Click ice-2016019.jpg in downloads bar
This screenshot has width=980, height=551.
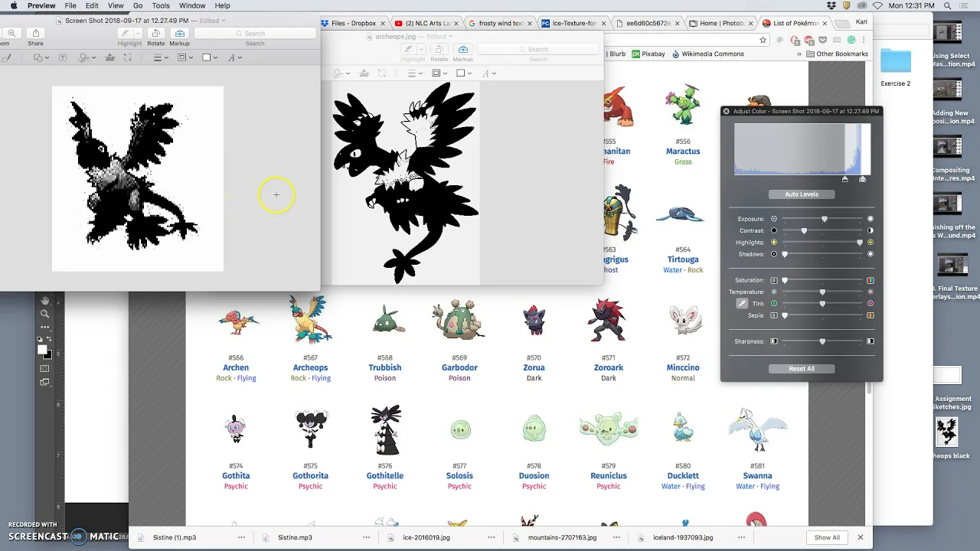pos(426,537)
